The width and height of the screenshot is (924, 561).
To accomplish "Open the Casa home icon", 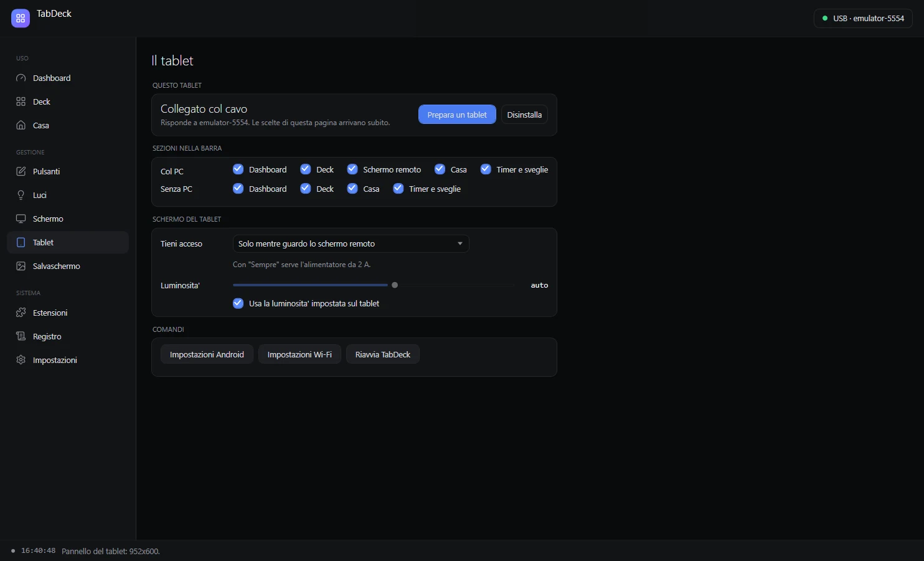I will 21,125.
